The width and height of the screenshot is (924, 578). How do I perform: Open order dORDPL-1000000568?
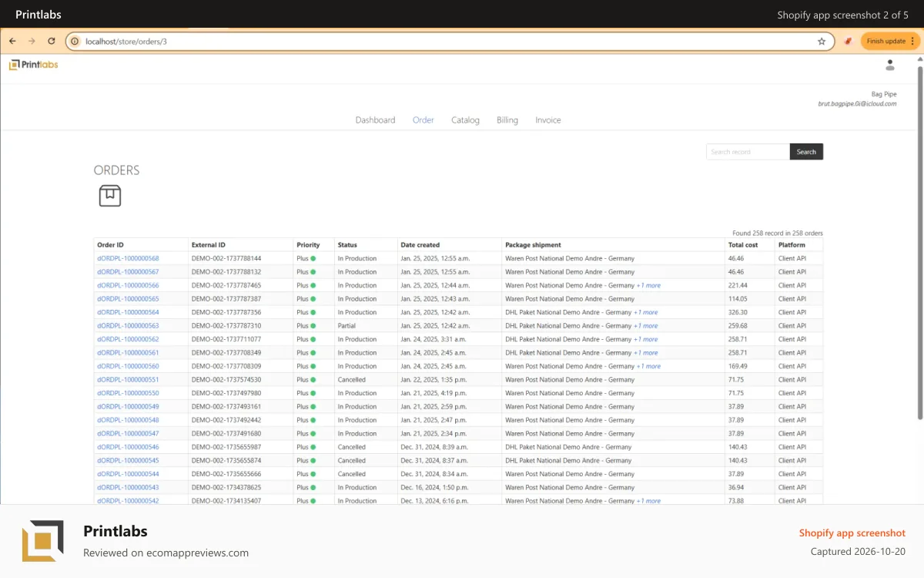(x=128, y=259)
